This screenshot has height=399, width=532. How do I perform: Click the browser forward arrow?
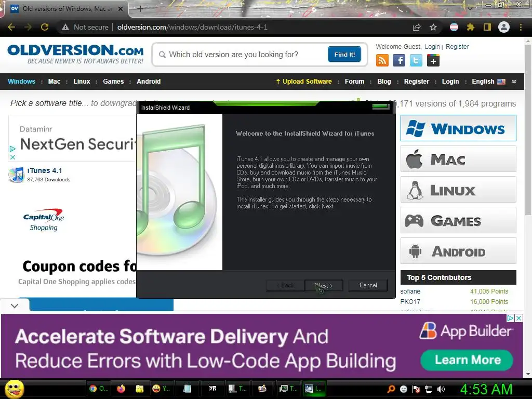click(28, 27)
